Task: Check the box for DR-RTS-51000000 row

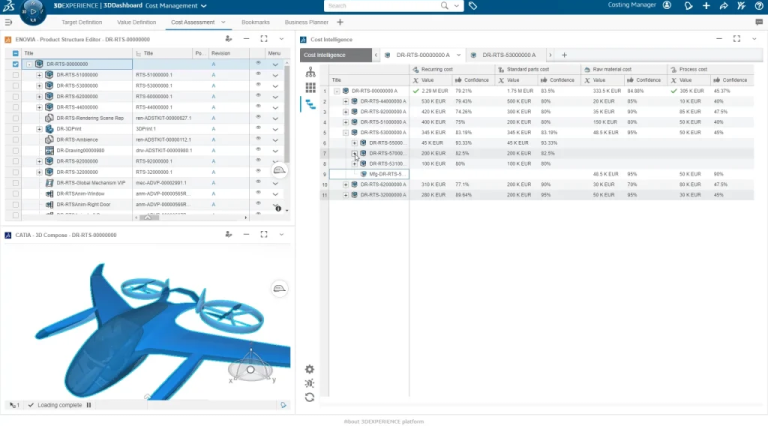Action: click(x=14, y=75)
